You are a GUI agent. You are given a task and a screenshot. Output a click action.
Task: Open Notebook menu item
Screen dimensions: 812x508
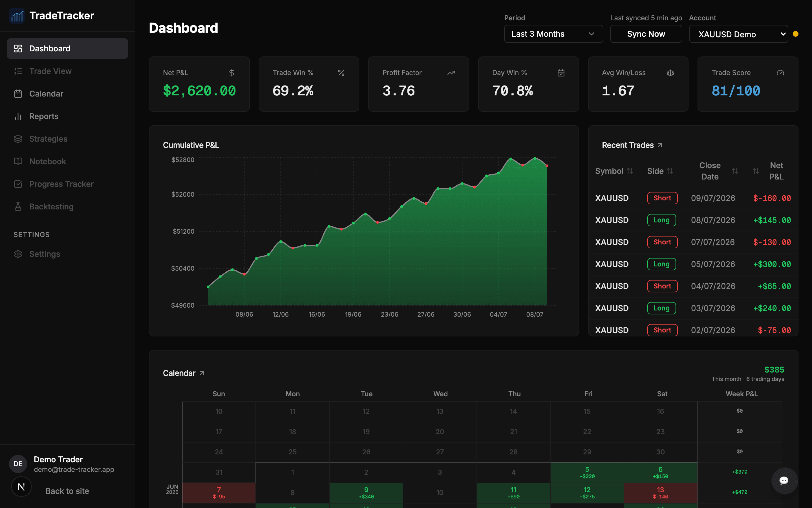pyautogui.click(x=67, y=161)
